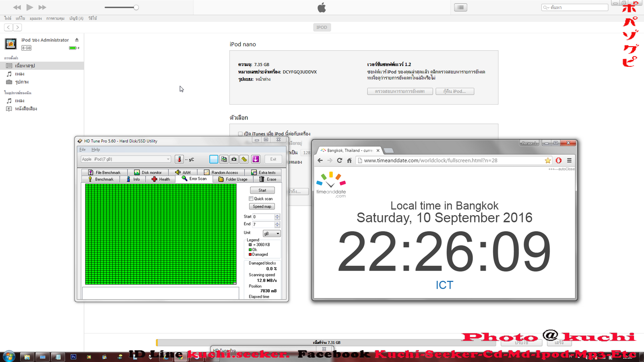The width and height of the screenshot is (644, 362).
Task: Open the Chrome hamburger menu
Action: pos(569,160)
